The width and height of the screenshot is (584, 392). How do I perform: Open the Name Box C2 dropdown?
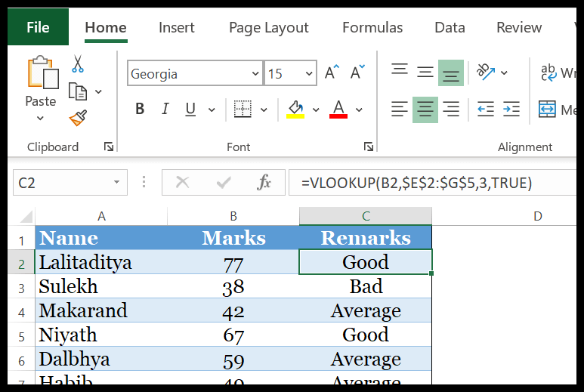(116, 182)
